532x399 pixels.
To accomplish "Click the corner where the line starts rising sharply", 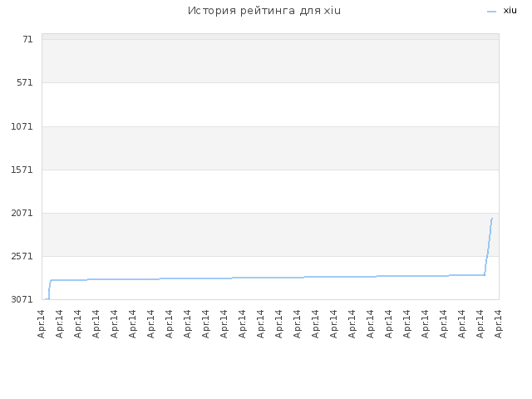I will click(485, 275).
